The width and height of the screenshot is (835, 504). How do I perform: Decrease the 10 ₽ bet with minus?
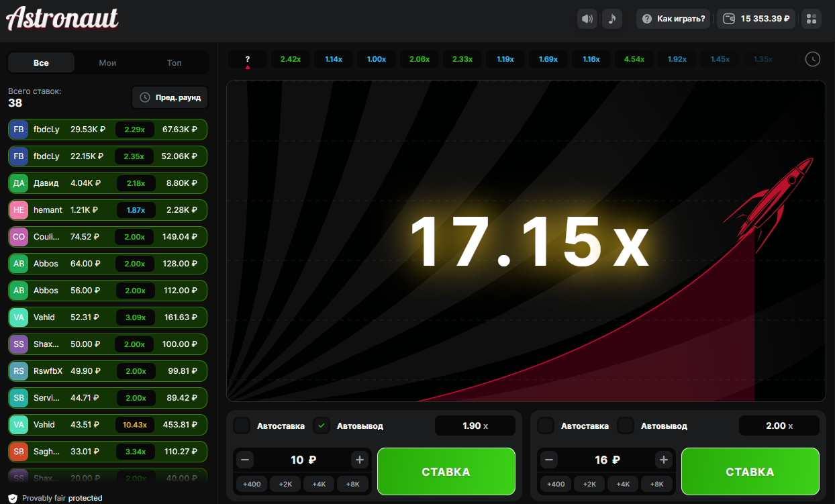coord(246,460)
